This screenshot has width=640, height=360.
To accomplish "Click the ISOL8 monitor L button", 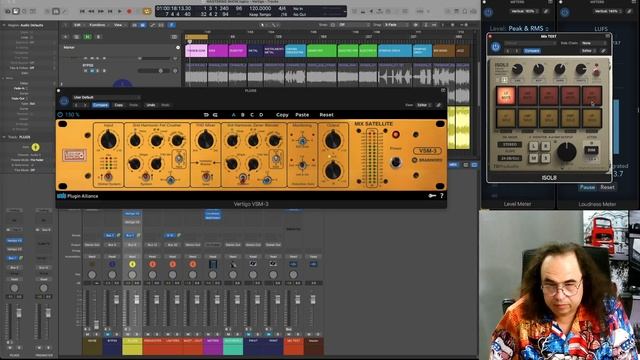I will (533, 146).
